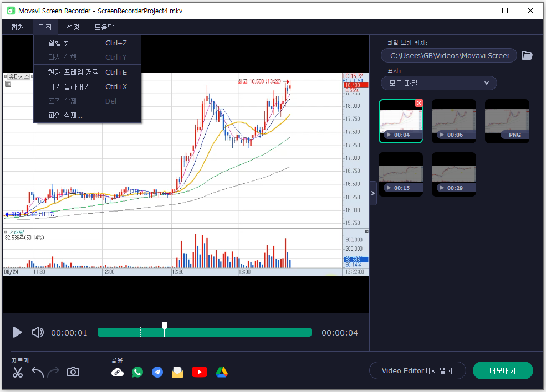Play the recorded video
Image resolution: width=546 pixels, height=392 pixels.
point(17,333)
